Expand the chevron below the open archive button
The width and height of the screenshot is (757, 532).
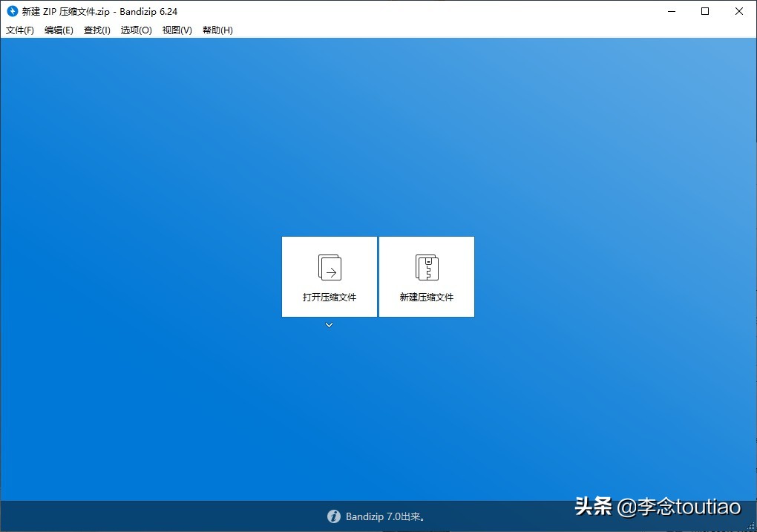329,324
